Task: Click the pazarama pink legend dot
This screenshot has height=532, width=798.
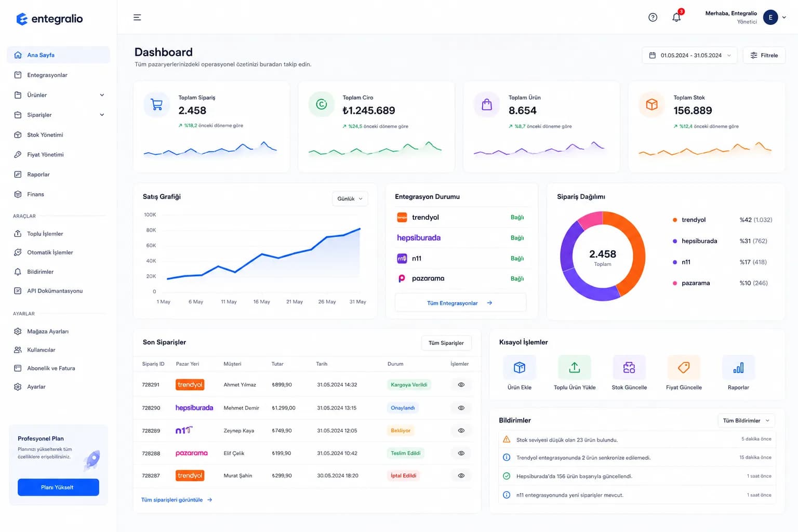Action: click(x=675, y=283)
